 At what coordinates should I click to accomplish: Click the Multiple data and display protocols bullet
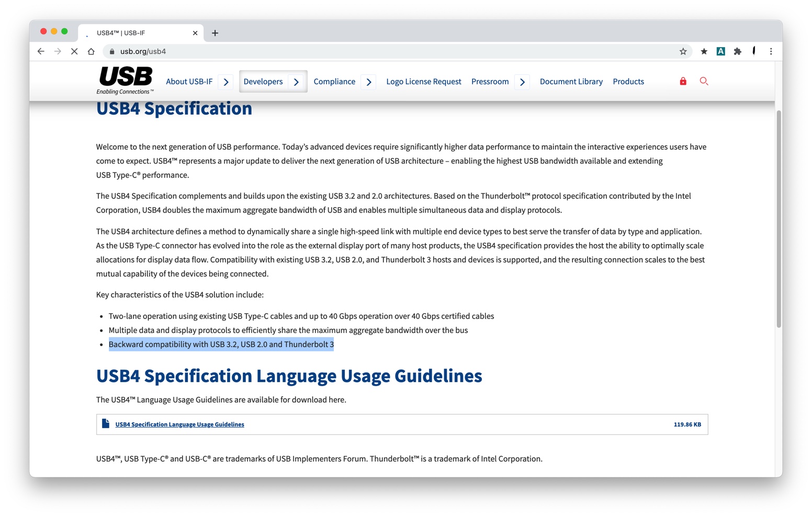pos(288,330)
